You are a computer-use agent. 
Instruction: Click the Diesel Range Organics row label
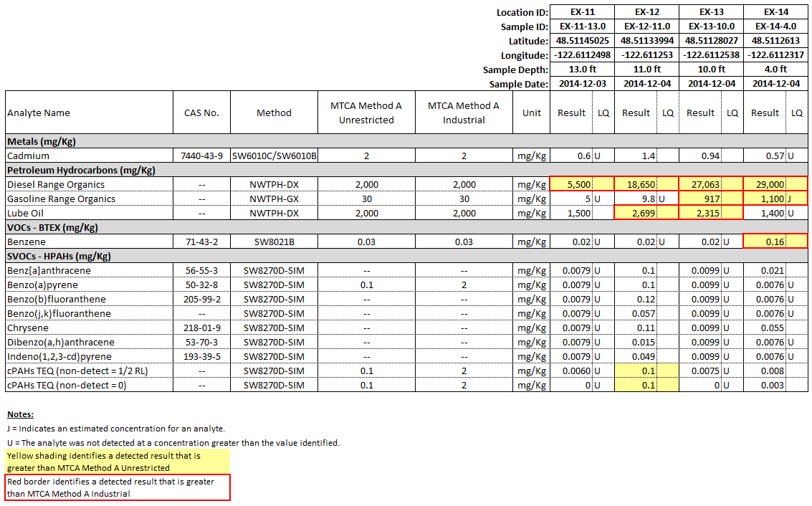[x=54, y=184]
